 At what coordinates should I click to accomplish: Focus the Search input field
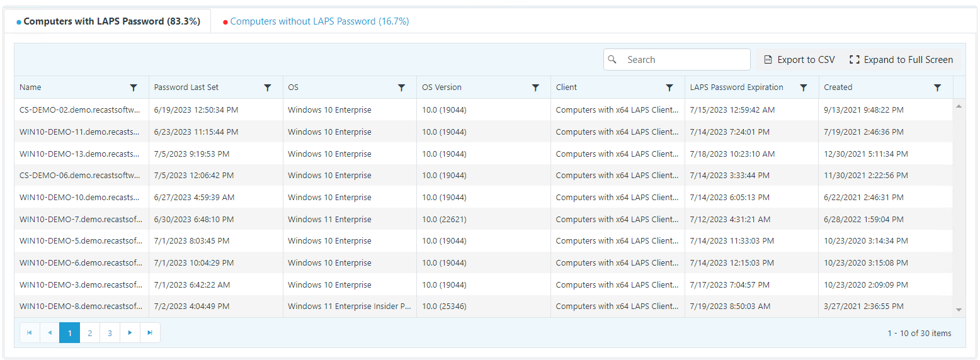tap(677, 60)
